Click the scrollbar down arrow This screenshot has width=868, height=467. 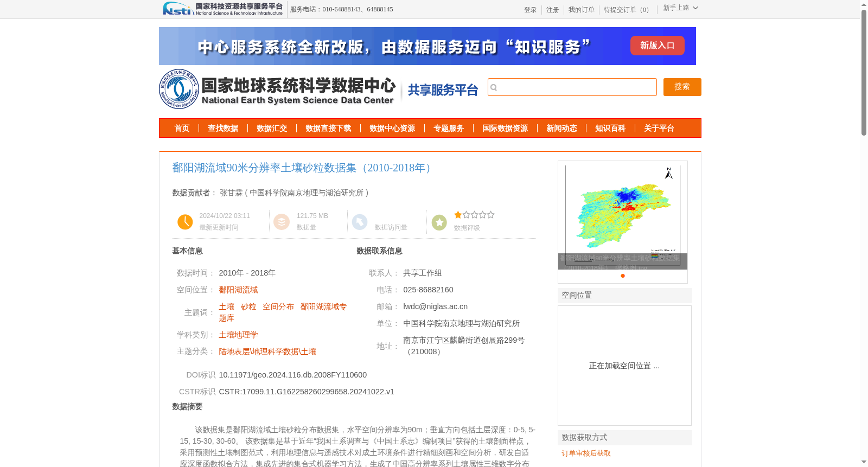tap(864, 462)
